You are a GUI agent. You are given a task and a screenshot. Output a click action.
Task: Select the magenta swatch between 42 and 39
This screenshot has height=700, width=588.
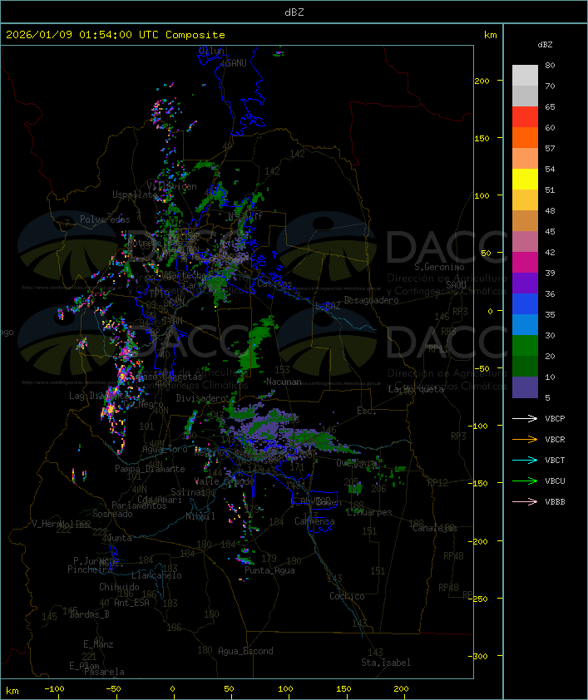click(525, 263)
